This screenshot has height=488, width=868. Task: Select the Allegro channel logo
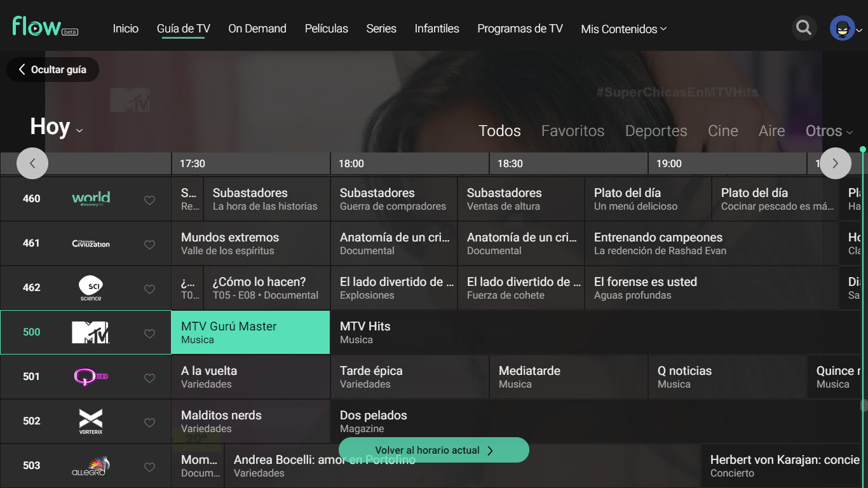tap(91, 466)
